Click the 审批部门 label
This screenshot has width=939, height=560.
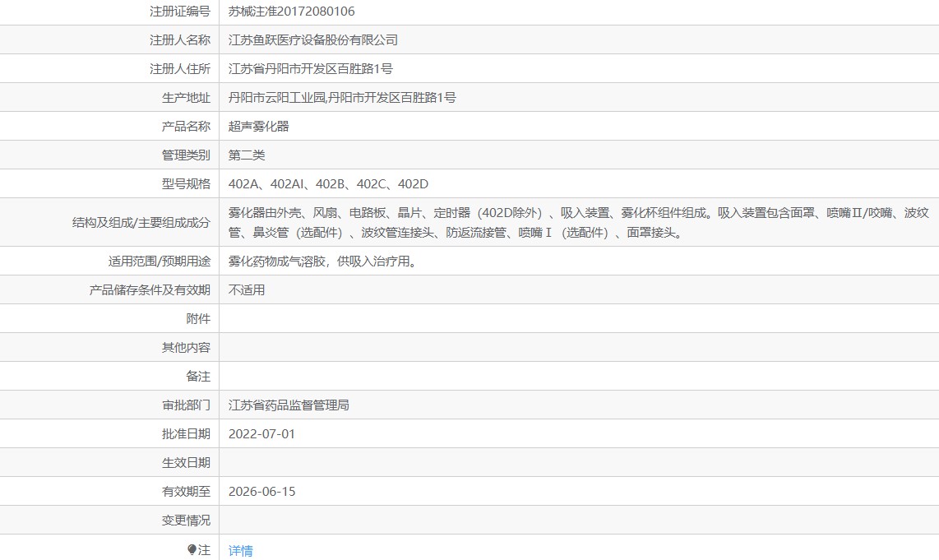(186, 405)
